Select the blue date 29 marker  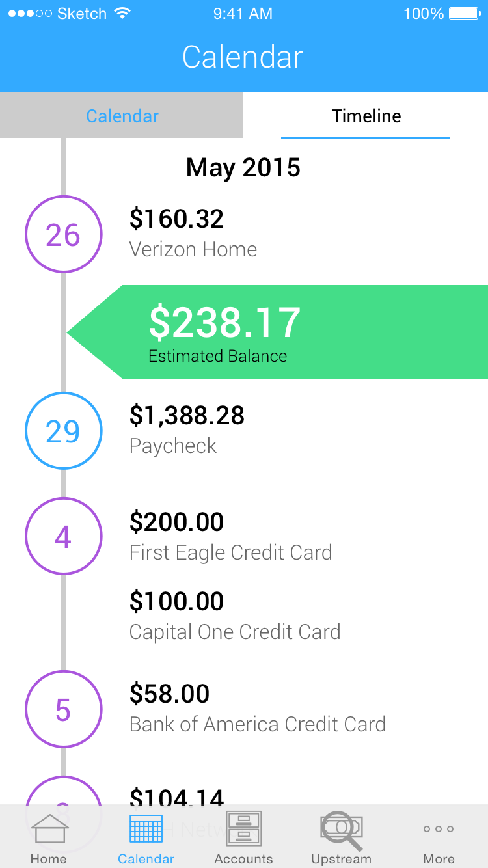tap(63, 431)
